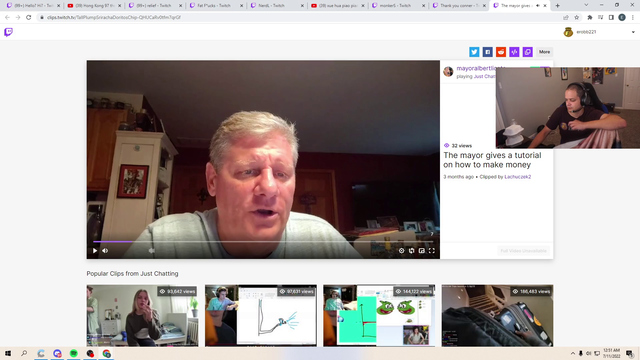Image resolution: width=640 pixels, height=360 pixels.
Task: Share clip via Reddit icon
Action: tap(501, 52)
